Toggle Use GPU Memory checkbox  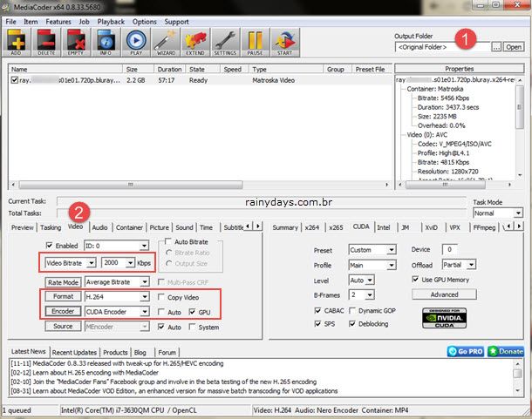[x=415, y=280]
